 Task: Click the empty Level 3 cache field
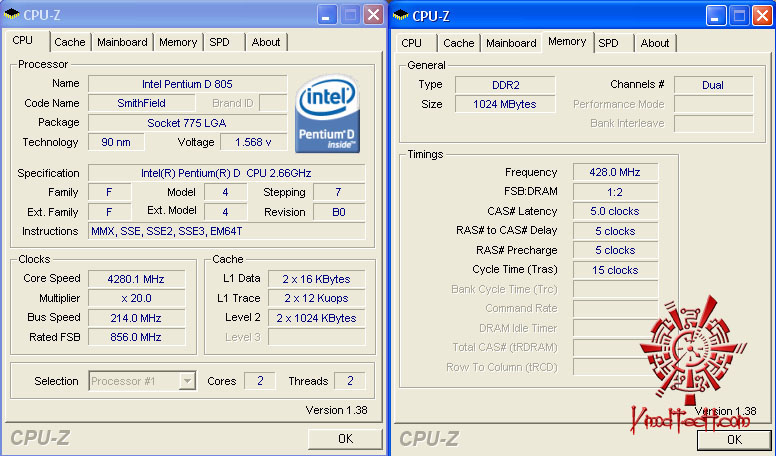(x=317, y=337)
